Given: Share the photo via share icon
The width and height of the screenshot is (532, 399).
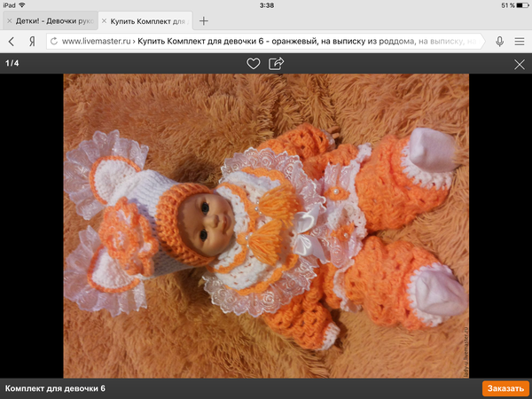Looking at the screenshot, I should 277,64.
